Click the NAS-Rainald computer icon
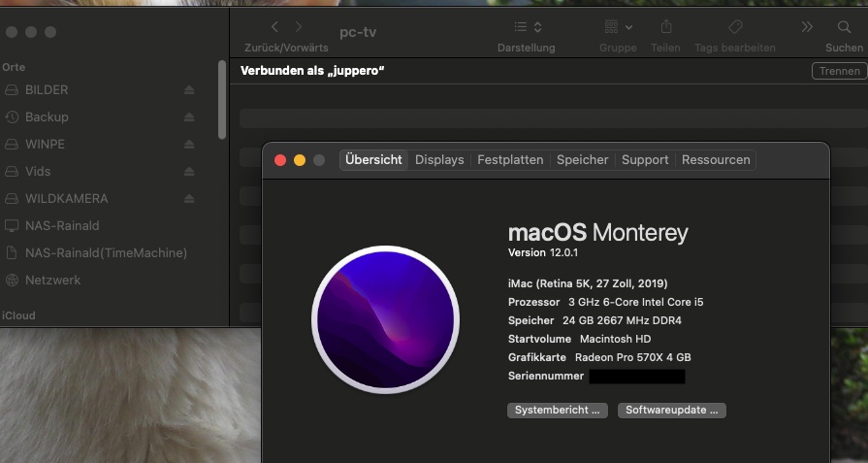This screenshot has width=868, height=463. [12, 225]
